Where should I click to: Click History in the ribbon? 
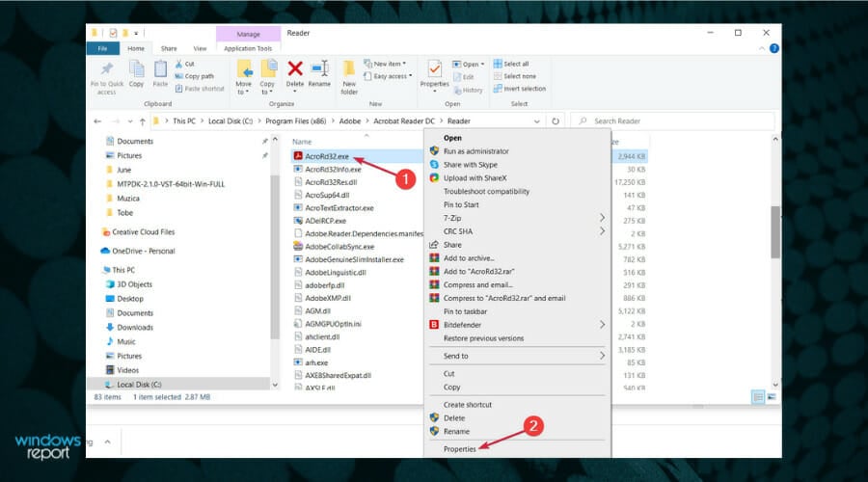[469, 91]
